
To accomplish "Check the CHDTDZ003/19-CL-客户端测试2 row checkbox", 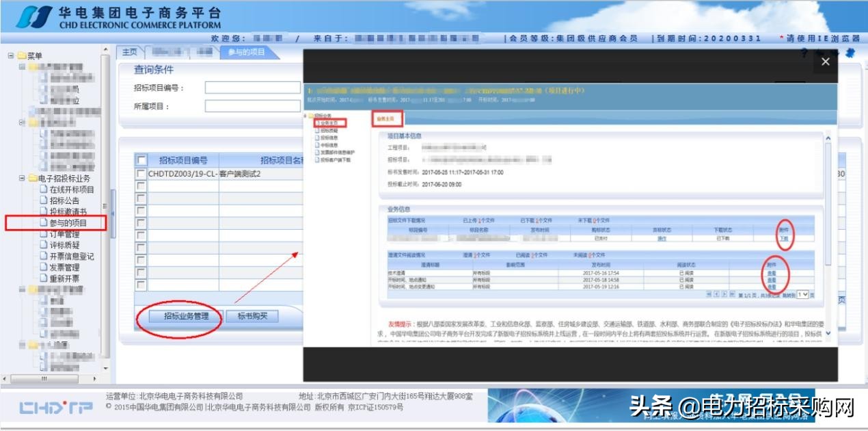I will click(x=140, y=173).
